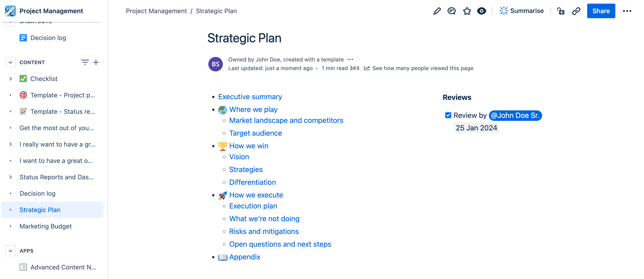The image size is (644, 279).
Task: Create new content with the plus icon
Action: pyautogui.click(x=96, y=62)
